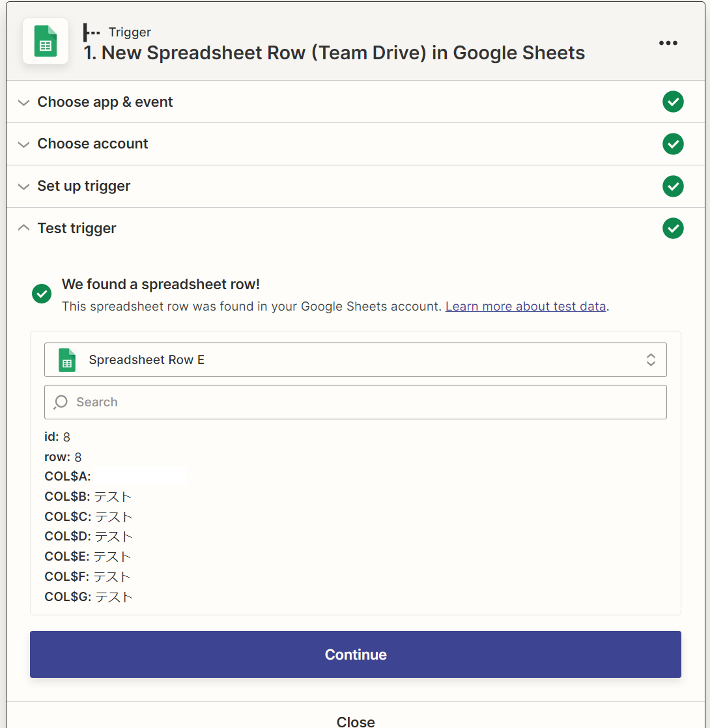Image resolution: width=710 pixels, height=728 pixels.
Task: Click green checkmark beside Set up trigger
Action: pyautogui.click(x=673, y=186)
